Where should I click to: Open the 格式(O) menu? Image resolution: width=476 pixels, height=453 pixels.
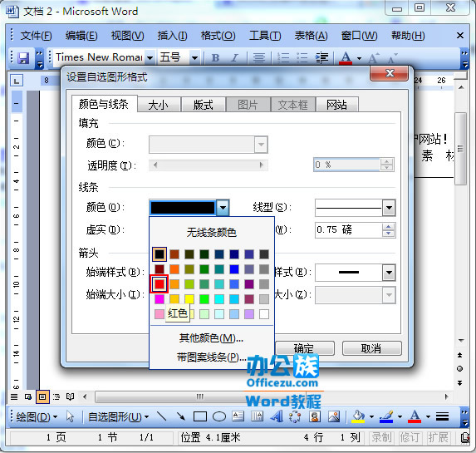[x=218, y=36]
